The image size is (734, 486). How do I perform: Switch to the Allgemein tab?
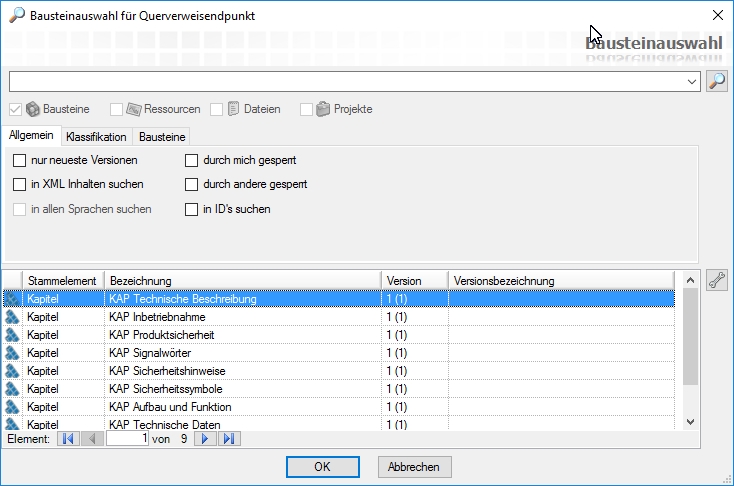point(31,135)
